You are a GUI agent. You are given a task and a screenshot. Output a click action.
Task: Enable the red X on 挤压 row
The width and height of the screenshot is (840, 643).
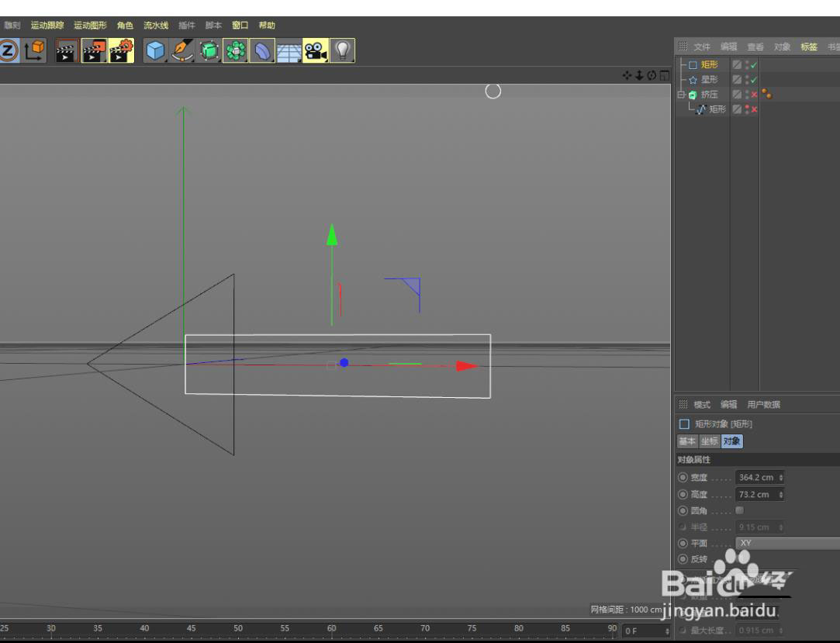(754, 95)
